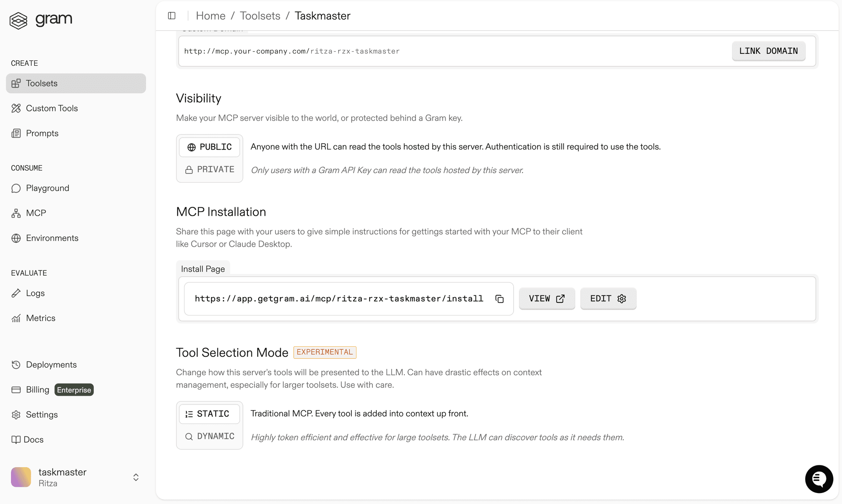Open the Playground

point(47,188)
